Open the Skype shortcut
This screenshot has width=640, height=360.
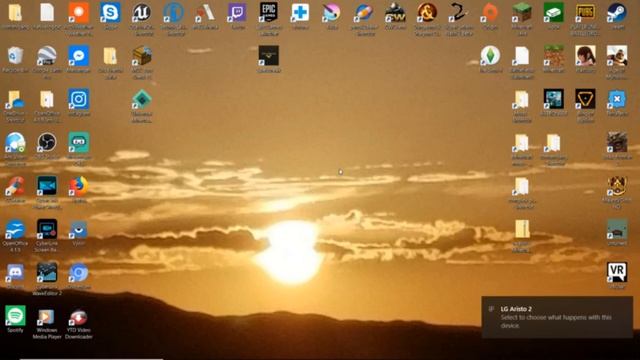(x=110, y=13)
